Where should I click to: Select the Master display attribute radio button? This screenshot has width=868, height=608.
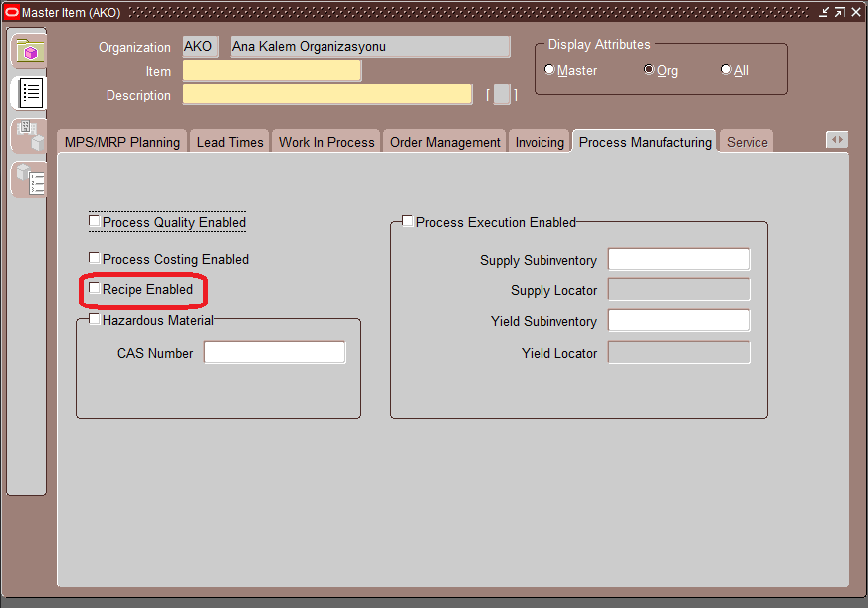point(549,70)
